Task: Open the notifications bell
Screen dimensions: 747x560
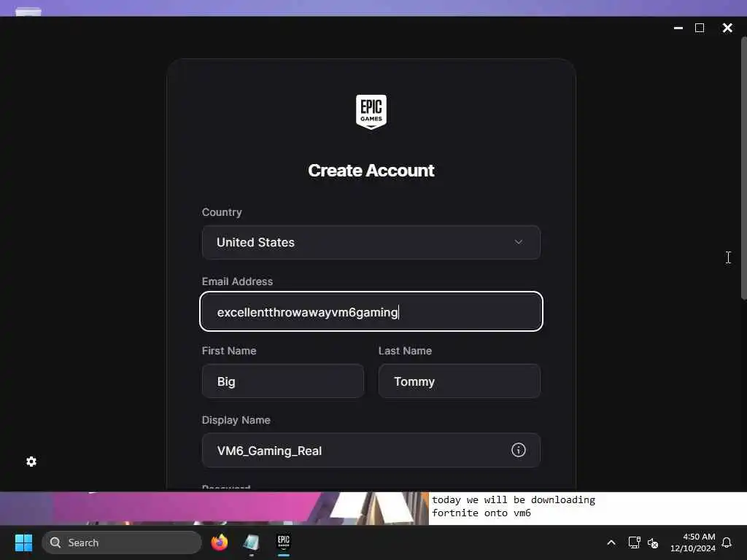Action: [727, 542]
